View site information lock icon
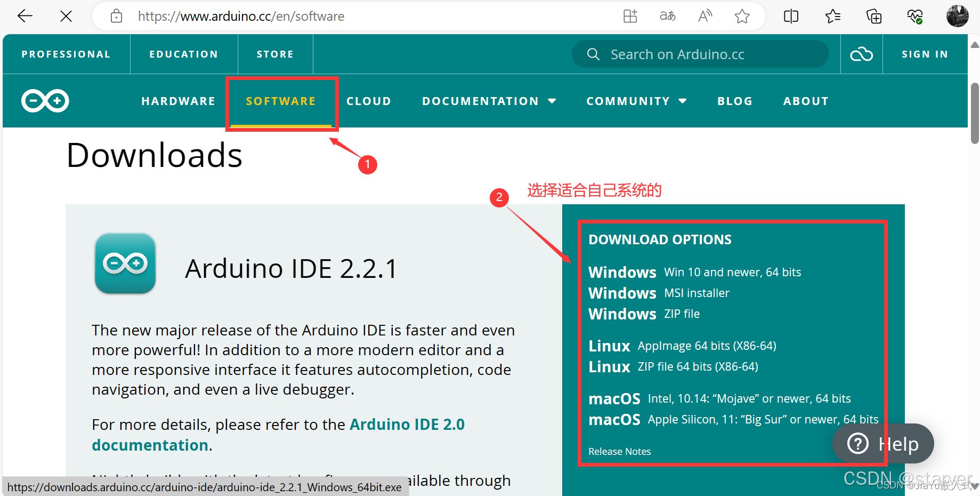The width and height of the screenshot is (980, 496). pos(116,17)
